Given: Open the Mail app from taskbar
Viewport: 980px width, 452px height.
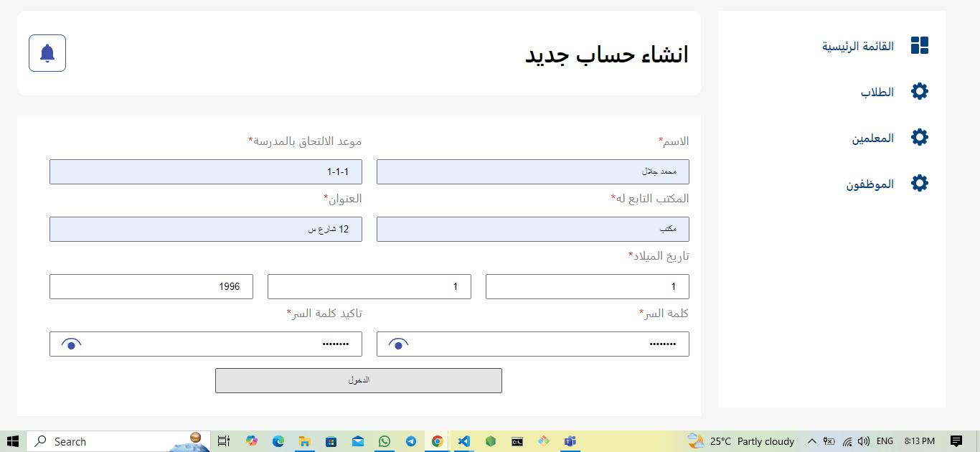Looking at the screenshot, I should click(357, 441).
